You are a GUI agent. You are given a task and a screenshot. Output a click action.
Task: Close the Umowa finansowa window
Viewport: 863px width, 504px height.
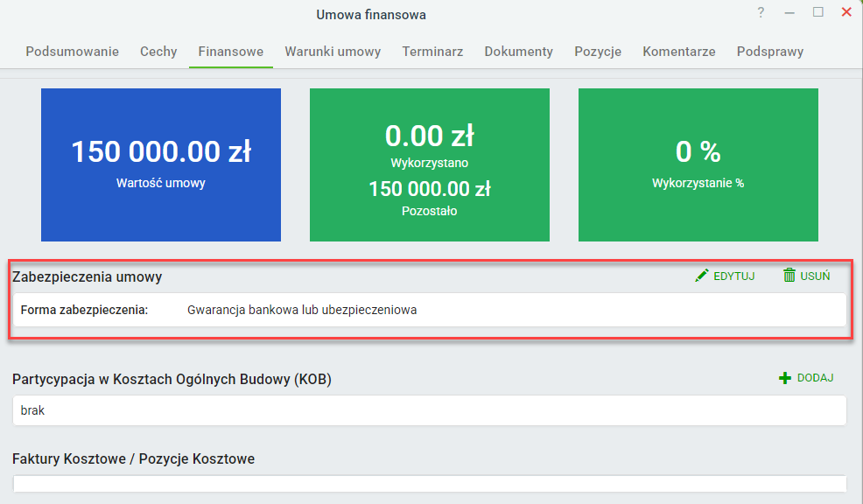click(846, 12)
